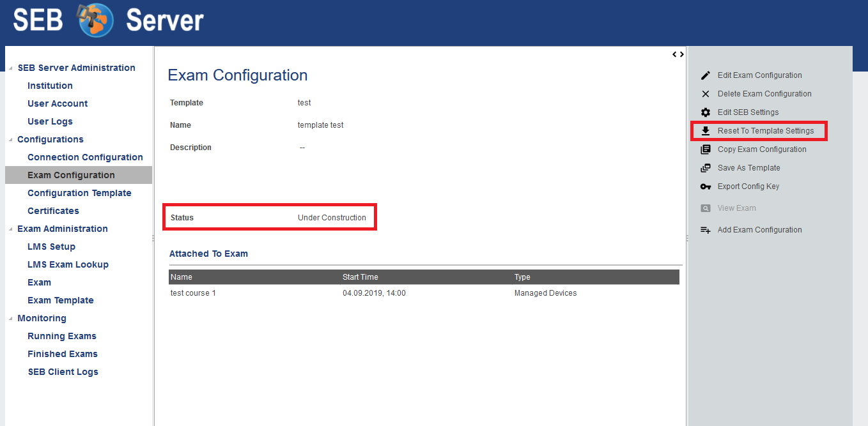Click the gear icon for Edit SEB Settings
The image size is (868, 426).
click(706, 112)
